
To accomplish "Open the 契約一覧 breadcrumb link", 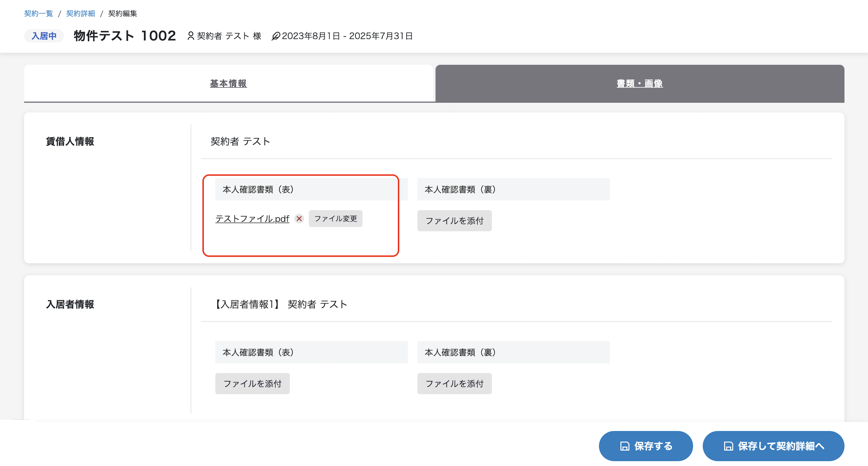I will point(38,14).
